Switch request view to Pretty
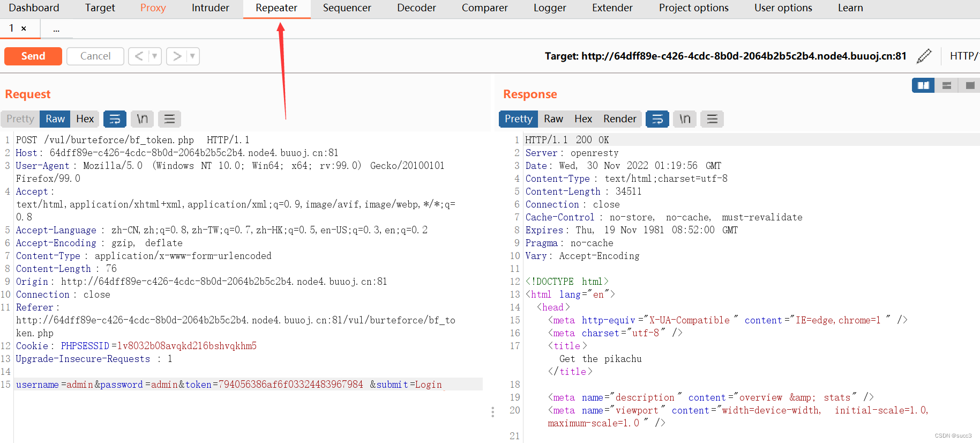Viewport: 980px width, 443px height. (x=20, y=119)
